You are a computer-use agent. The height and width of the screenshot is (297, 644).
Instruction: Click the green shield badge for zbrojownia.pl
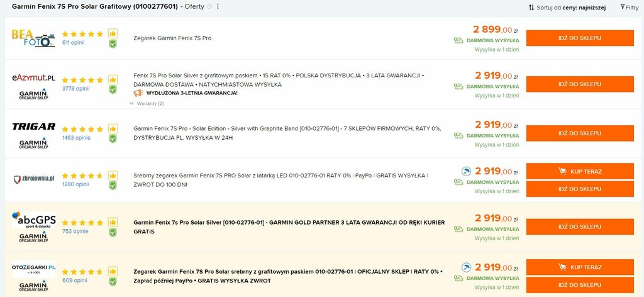point(113,185)
